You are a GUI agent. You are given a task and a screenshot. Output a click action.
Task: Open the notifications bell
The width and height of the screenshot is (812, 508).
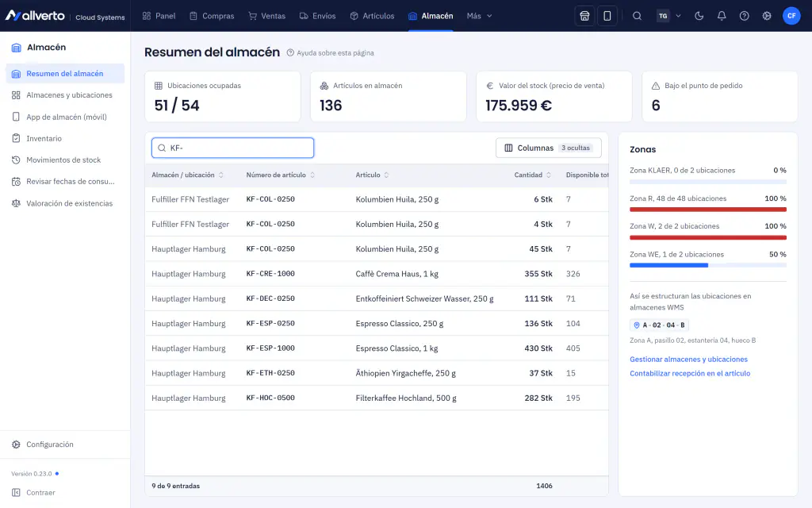coord(722,16)
